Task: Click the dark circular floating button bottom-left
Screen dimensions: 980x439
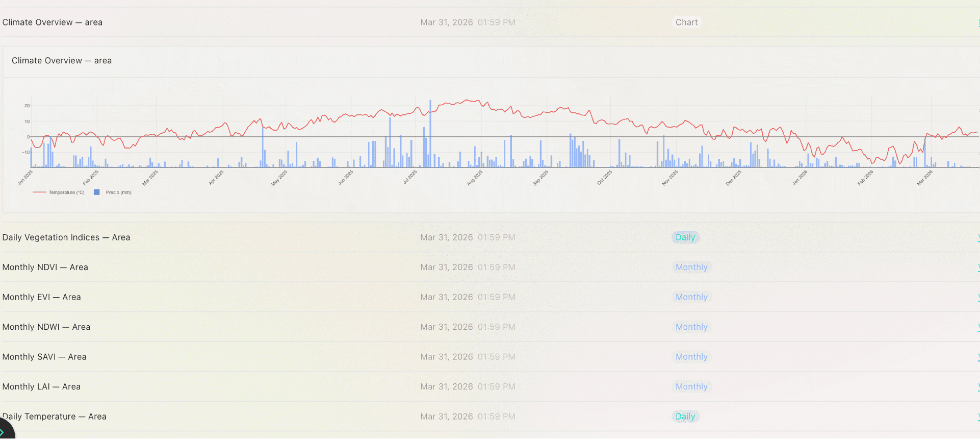Action: click(4, 431)
